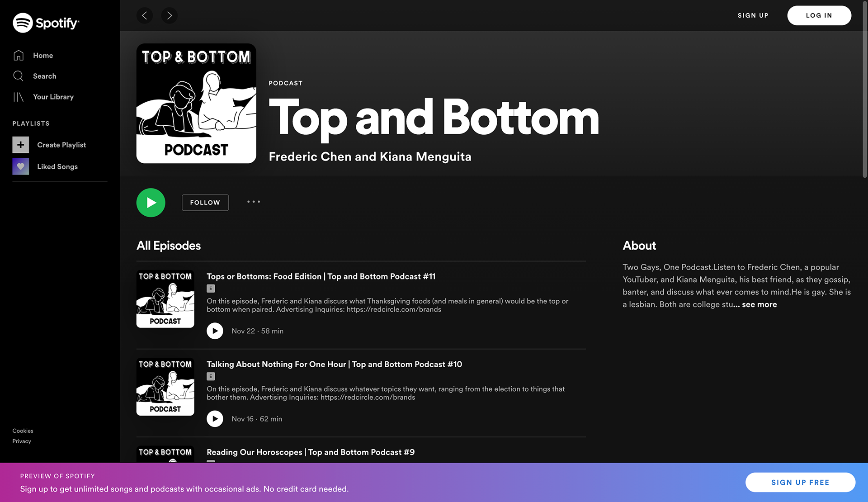Click SIGN UP FREE in banner

point(800,483)
